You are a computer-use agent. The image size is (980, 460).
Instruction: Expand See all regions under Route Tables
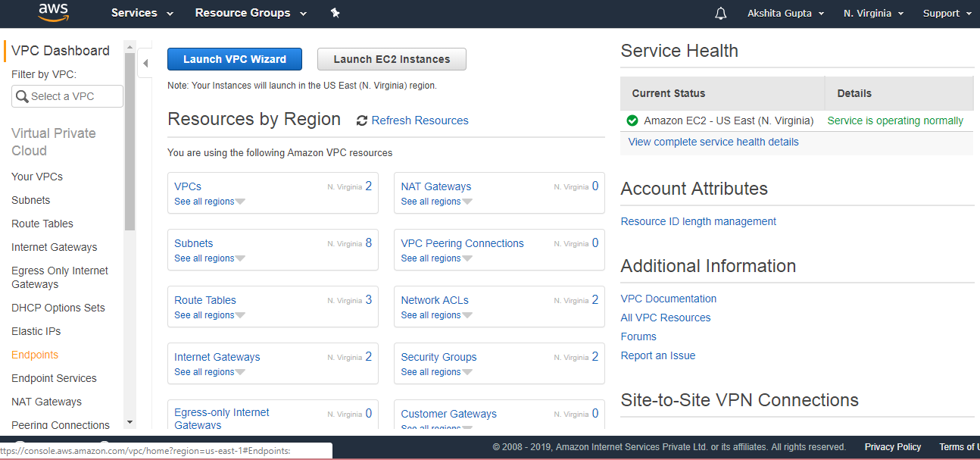(210, 315)
